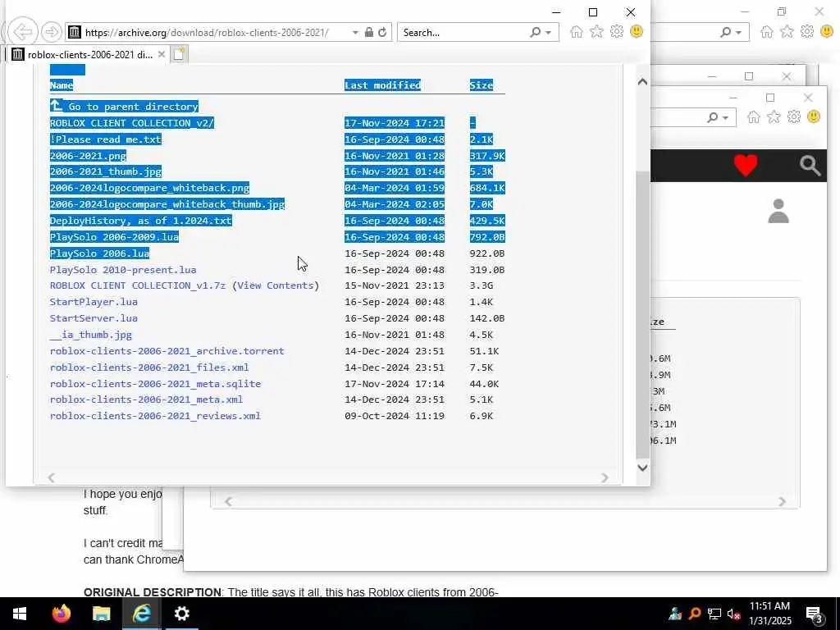Image resolution: width=840 pixels, height=630 pixels.
Task: Close the roblox-clients-2006-2021 tab
Action: 162,54
